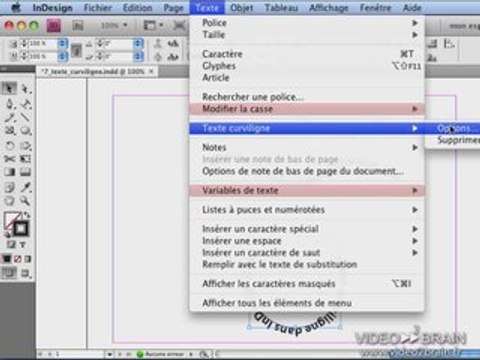This screenshot has width=480, height=360.
Task: Activate the Rotate tool
Action: click(9, 146)
